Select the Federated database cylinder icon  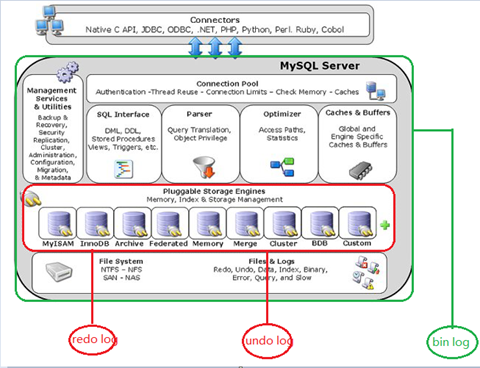[x=170, y=223]
